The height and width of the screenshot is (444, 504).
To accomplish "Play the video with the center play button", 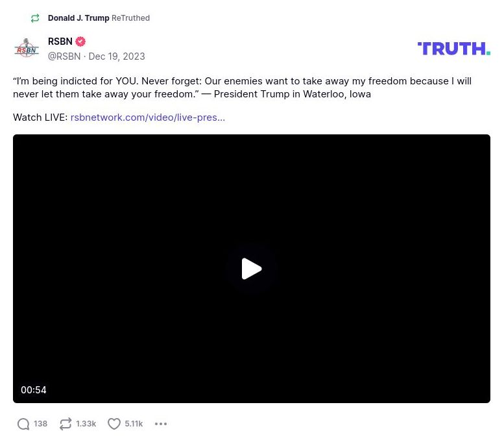I will pos(252,269).
